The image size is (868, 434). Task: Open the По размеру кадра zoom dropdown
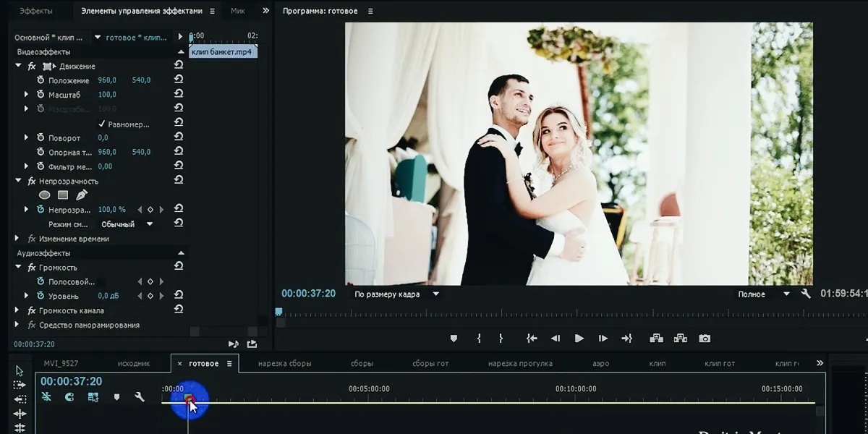coord(396,294)
